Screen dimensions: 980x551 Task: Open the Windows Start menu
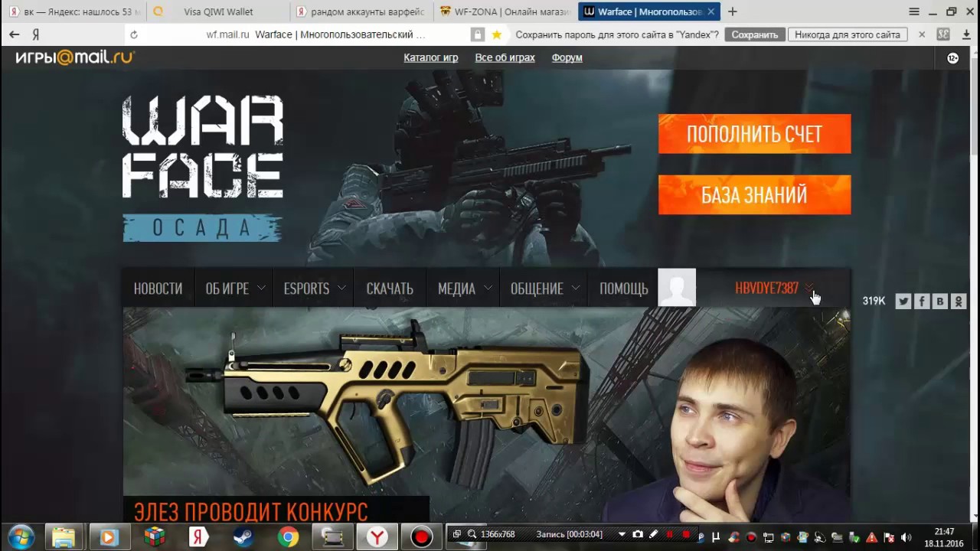pyautogui.click(x=21, y=536)
